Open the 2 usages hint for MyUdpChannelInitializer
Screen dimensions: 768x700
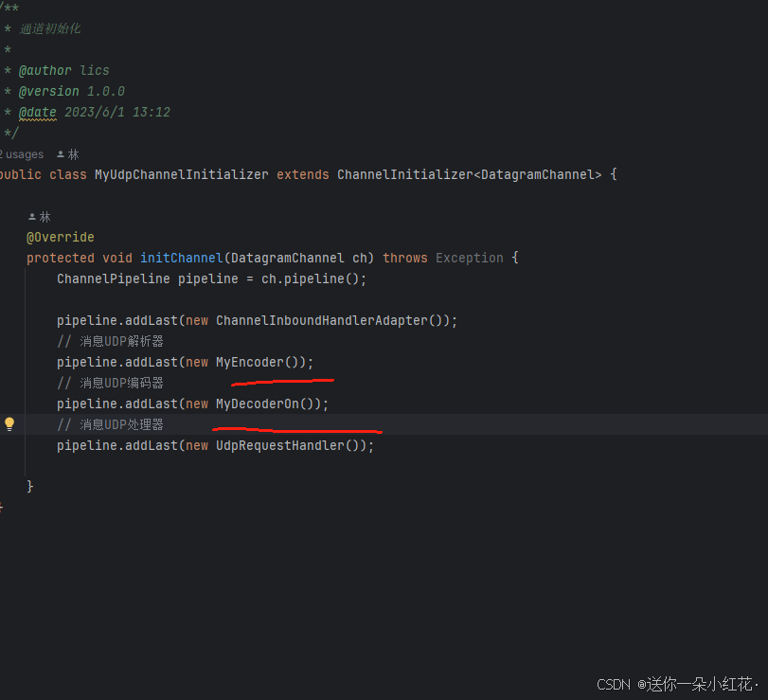pos(24,153)
